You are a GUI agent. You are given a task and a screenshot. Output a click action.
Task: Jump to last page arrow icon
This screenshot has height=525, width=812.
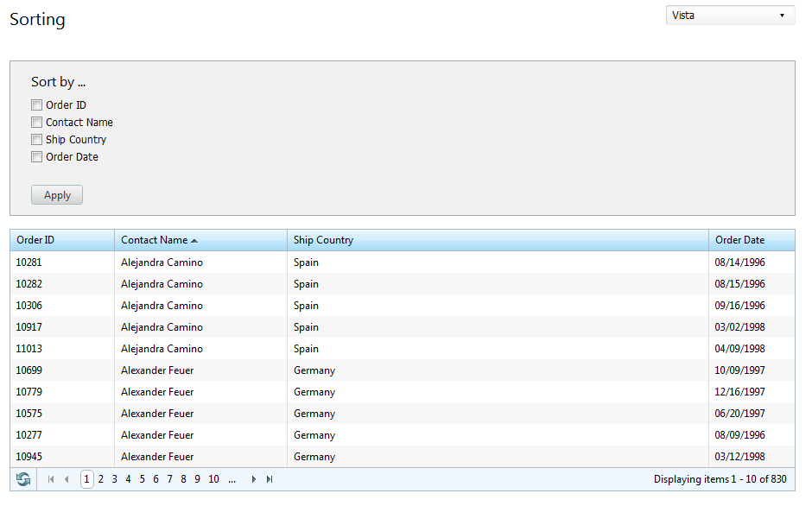coord(270,479)
